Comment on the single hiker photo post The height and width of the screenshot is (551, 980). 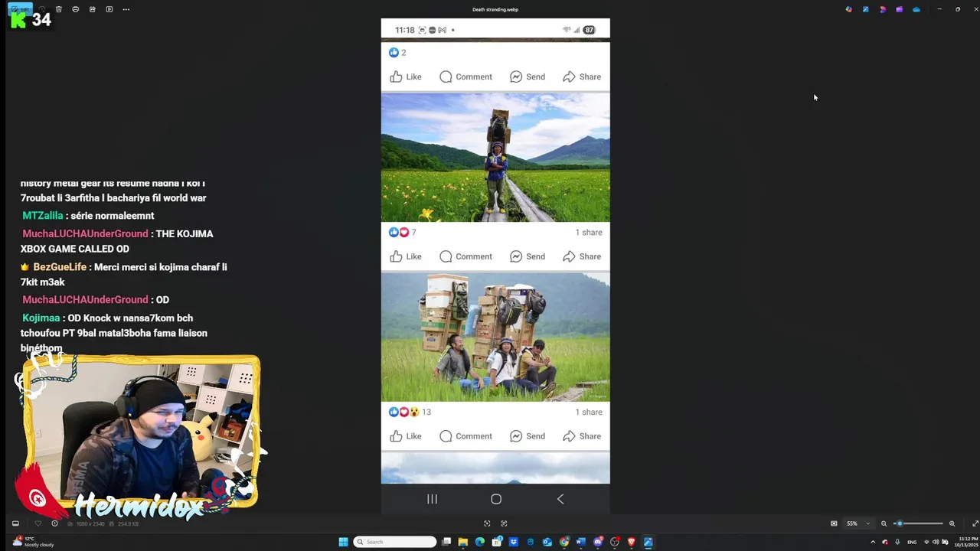click(465, 256)
